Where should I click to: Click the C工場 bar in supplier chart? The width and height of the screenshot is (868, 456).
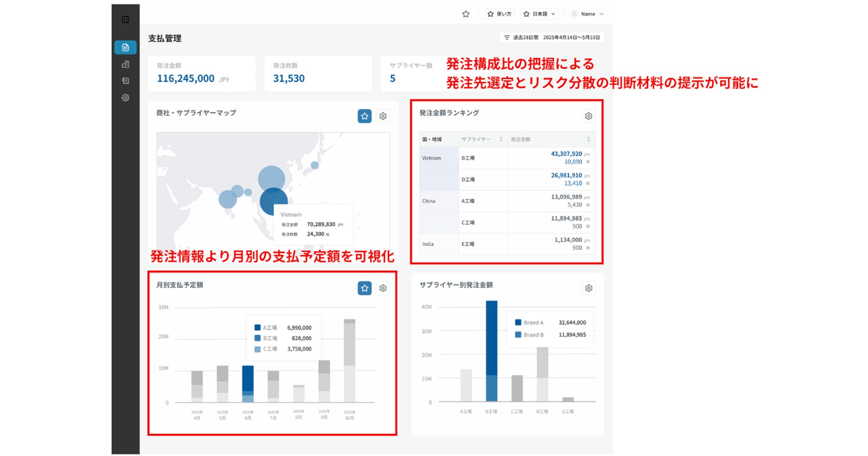517,388
